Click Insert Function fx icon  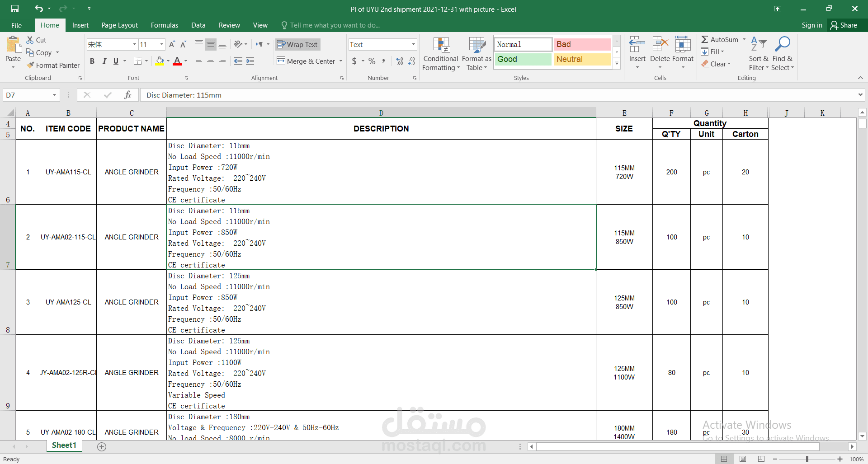[127, 95]
